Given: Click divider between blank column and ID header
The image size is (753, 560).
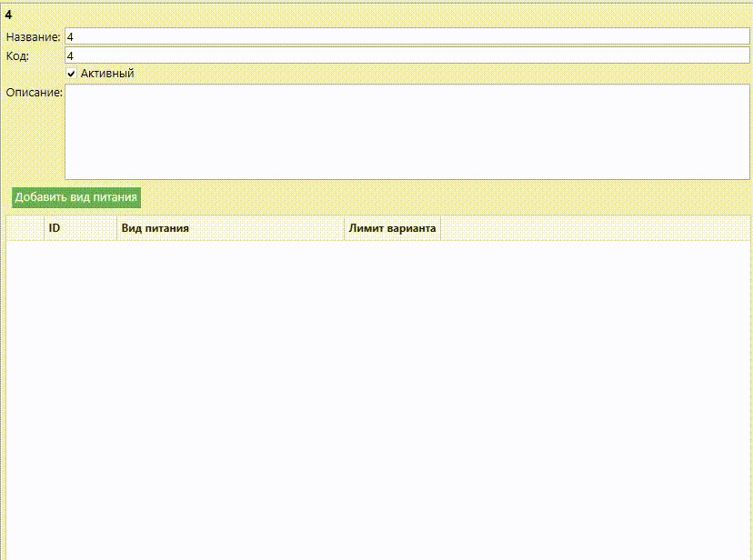Looking at the screenshot, I should tap(44, 229).
